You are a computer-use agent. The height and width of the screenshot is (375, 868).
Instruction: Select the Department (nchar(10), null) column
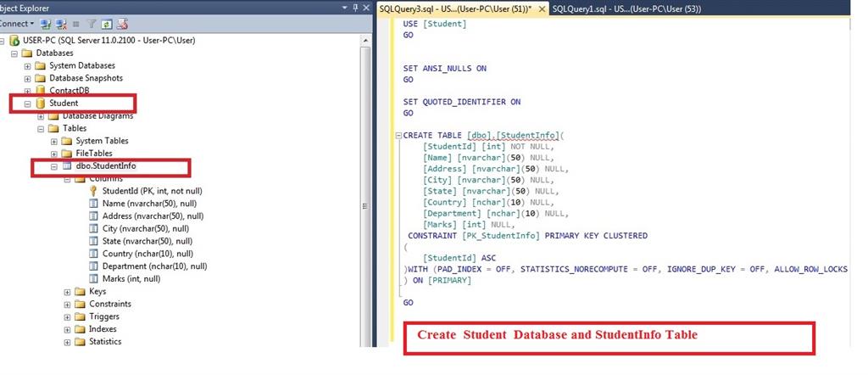(x=155, y=266)
